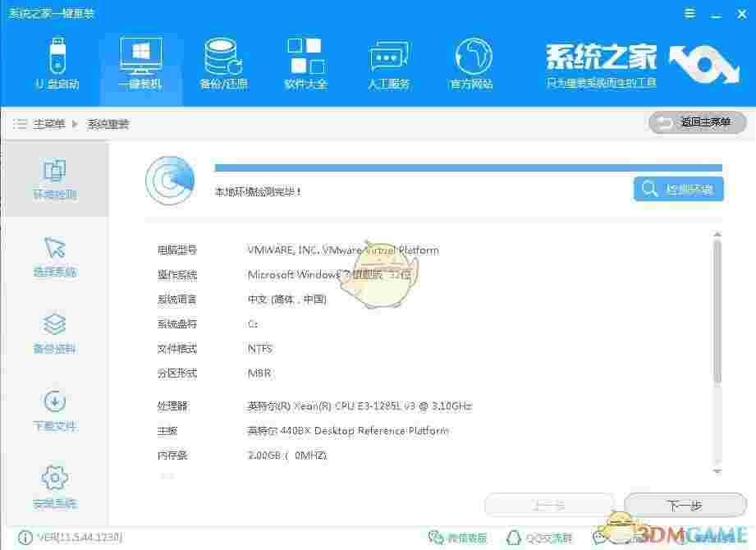Click 系统重装 breadcrumb item
This screenshot has height=550, width=756.
(108, 124)
